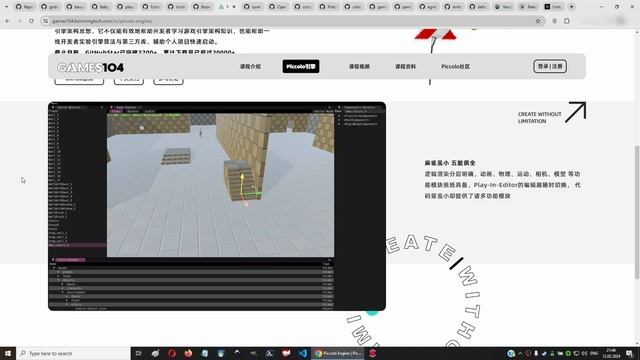
Task: Switch to the Chrome Piccolo Engine taskbar window
Action: coord(338,353)
